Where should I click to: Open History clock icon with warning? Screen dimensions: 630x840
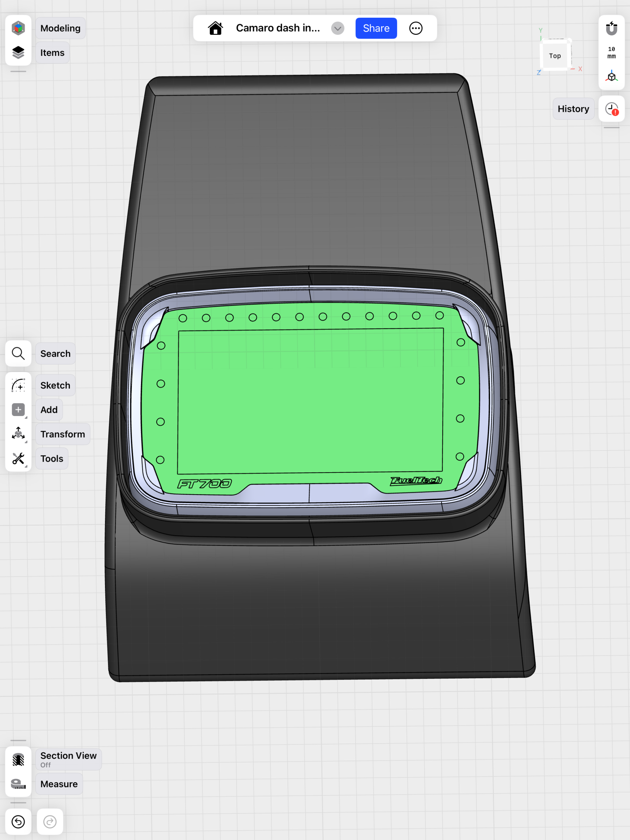point(611,109)
